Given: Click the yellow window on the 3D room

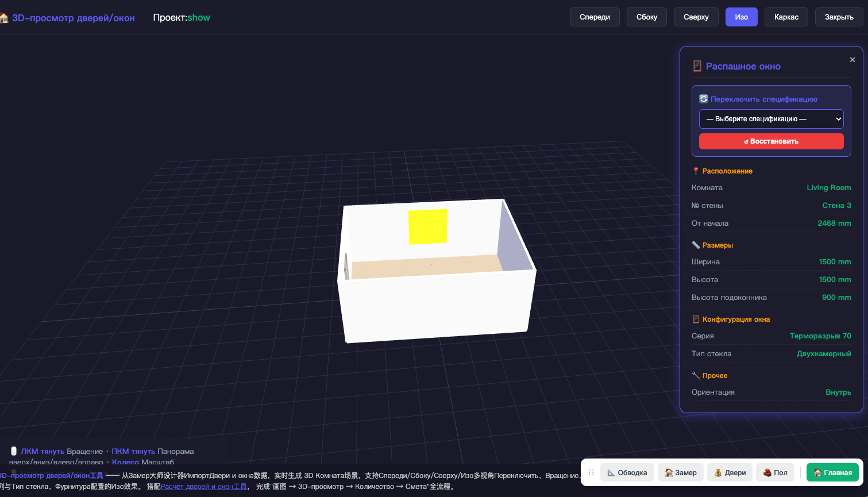Looking at the screenshot, I should pos(428,226).
